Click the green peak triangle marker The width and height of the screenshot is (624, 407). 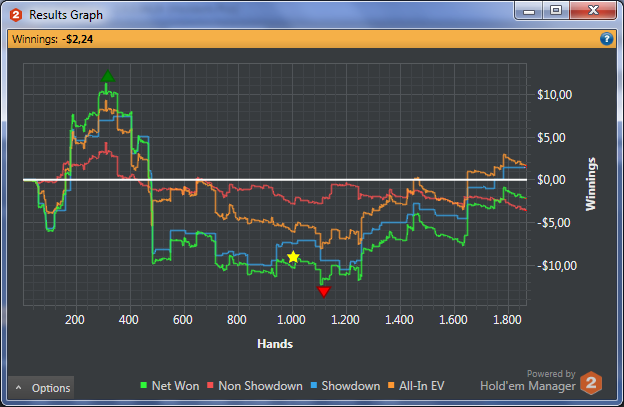(x=107, y=76)
